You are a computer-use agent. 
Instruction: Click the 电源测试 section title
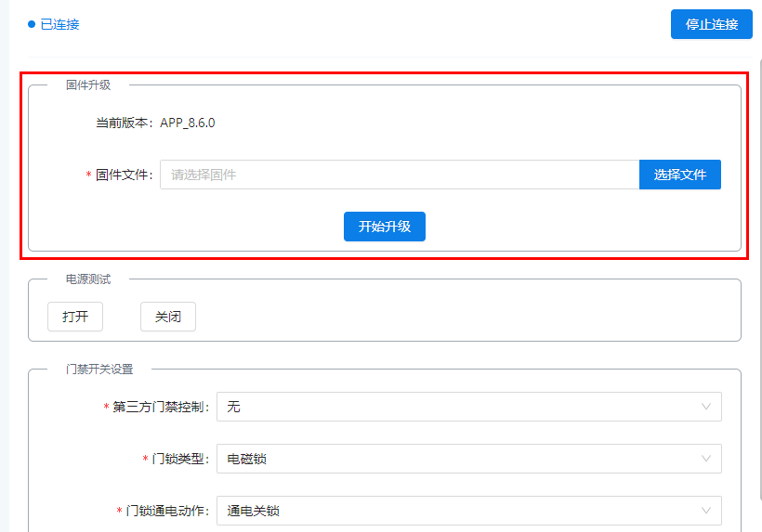pos(88,279)
